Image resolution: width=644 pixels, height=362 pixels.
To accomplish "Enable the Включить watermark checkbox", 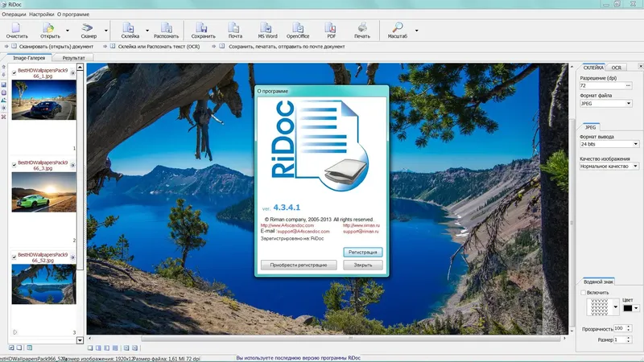I will [x=583, y=293].
